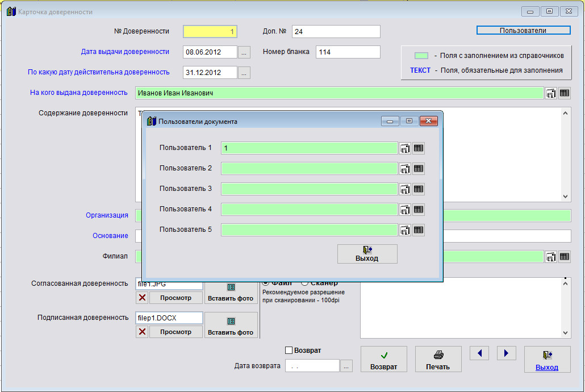Open date picker for validity end date
This screenshot has width=585, height=392.
coord(244,73)
